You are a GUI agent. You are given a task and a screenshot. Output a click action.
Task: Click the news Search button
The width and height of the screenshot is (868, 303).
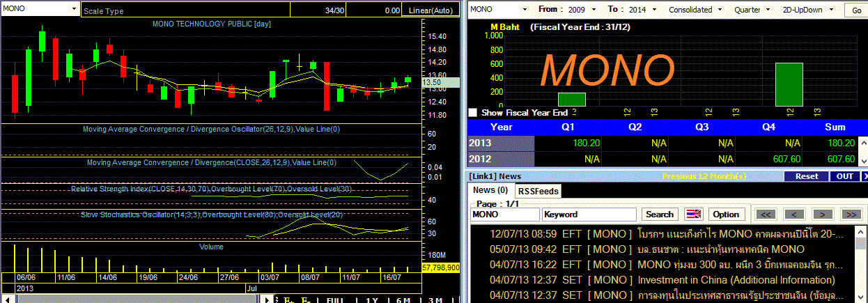coord(659,215)
